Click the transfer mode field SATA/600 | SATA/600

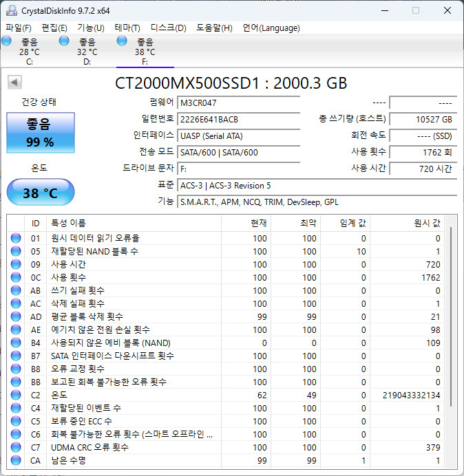click(238, 152)
